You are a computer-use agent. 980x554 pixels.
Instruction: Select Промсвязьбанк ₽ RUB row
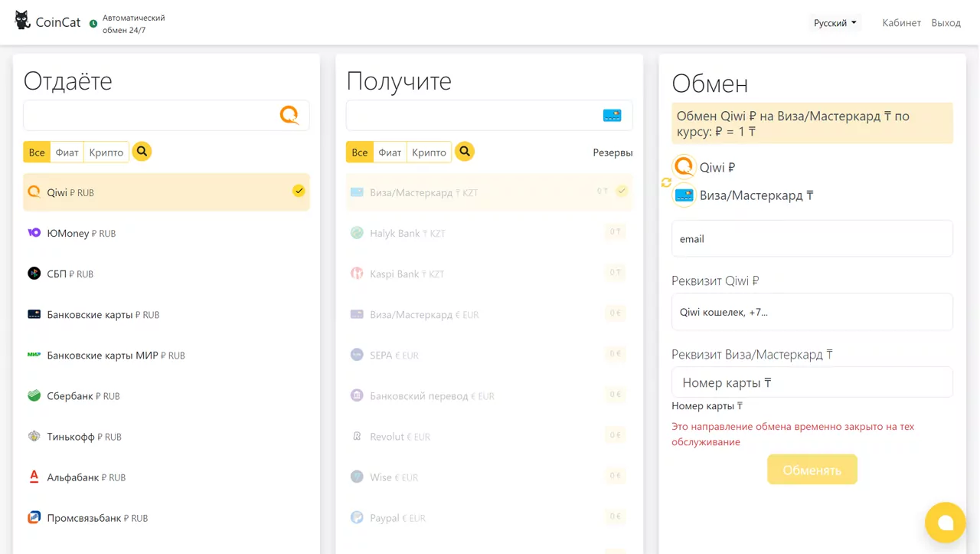[x=166, y=517]
